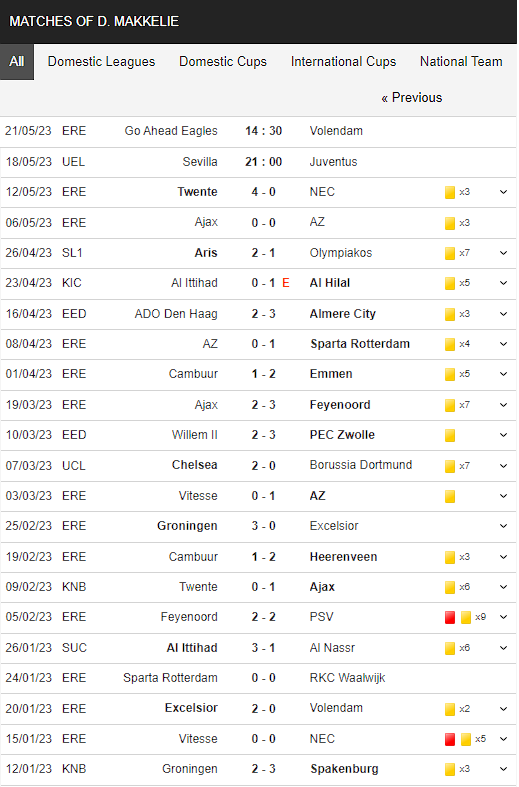Image resolution: width=519 pixels, height=787 pixels.
Task: Click yellow card icon in Willem II–PEC Zwolle row
Action: pyautogui.click(x=450, y=435)
